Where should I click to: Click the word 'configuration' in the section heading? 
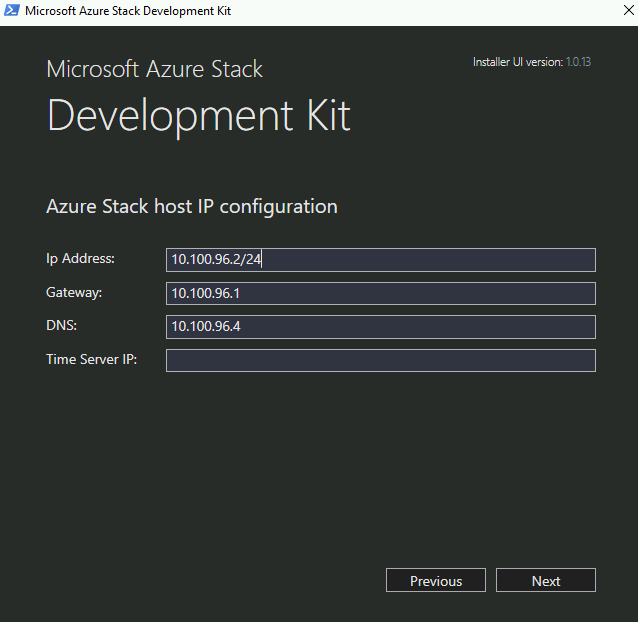pyautogui.click(x=279, y=208)
